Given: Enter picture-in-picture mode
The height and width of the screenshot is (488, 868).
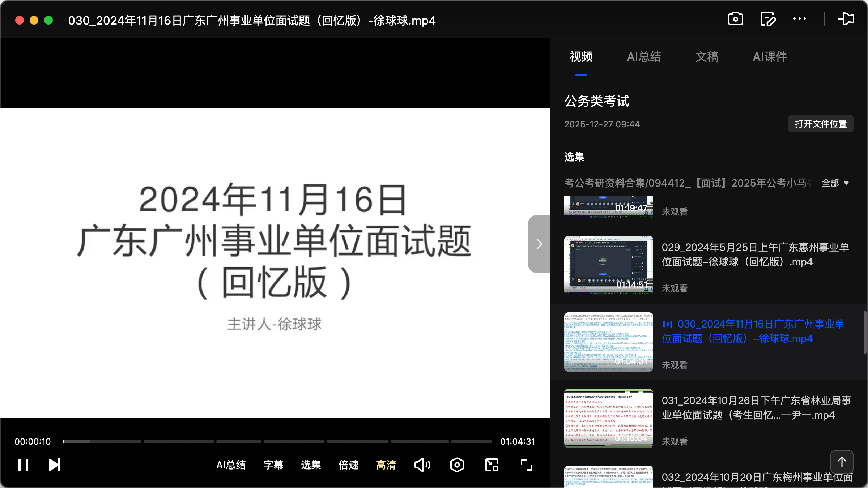Looking at the screenshot, I should [x=491, y=465].
